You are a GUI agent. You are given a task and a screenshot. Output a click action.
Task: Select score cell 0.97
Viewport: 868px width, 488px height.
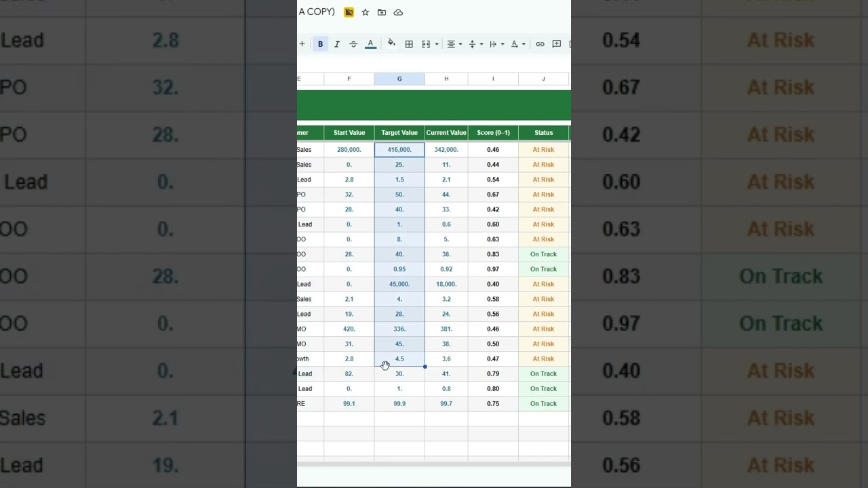(x=493, y=269)
